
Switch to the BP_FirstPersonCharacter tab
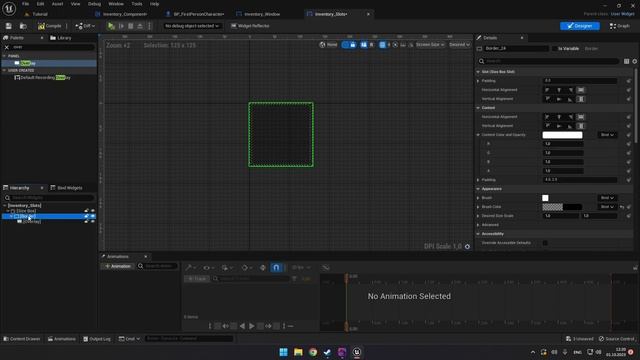[x=198, y=14]
